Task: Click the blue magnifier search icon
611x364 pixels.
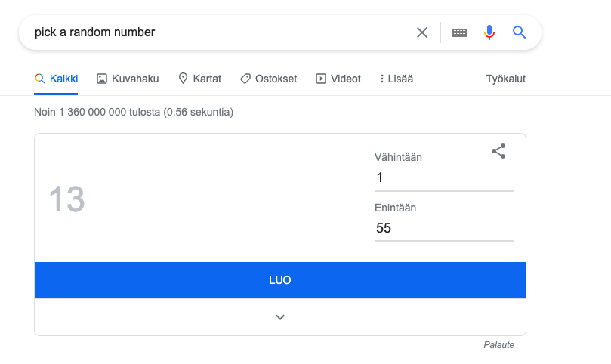Action: 519,32
